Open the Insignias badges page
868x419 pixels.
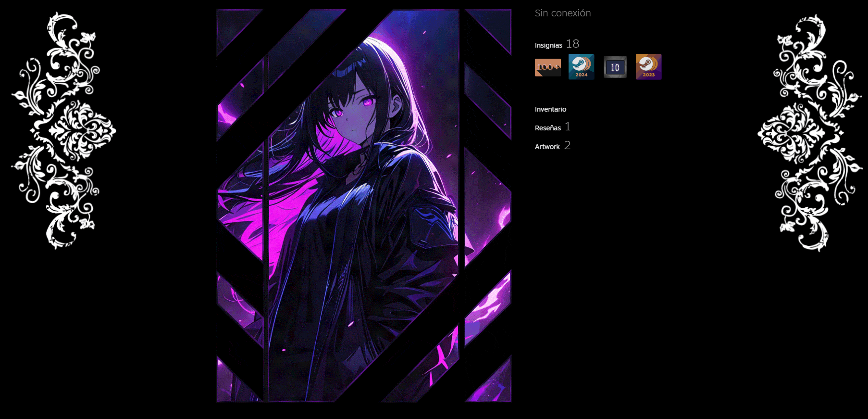tap(548, 45)
